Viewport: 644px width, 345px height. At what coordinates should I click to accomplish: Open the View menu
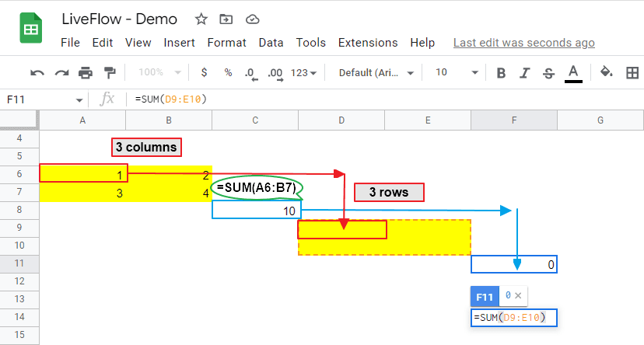coord(138,43)
